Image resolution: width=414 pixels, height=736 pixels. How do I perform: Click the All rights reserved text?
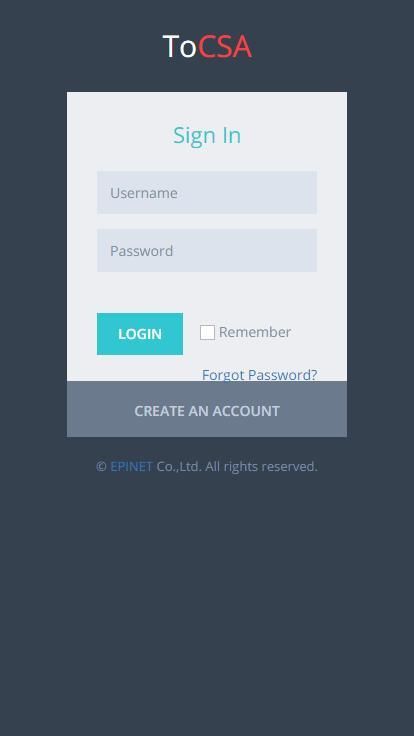coord(261,467)
